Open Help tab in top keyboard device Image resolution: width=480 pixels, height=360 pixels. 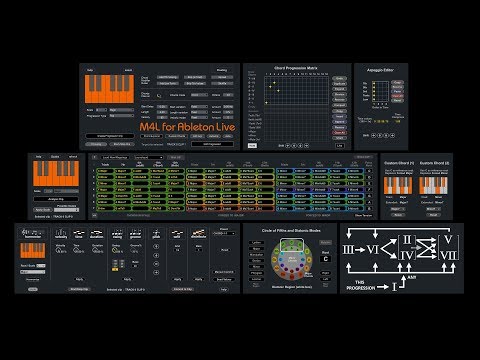pyautogui.click(x=90, y=70)
